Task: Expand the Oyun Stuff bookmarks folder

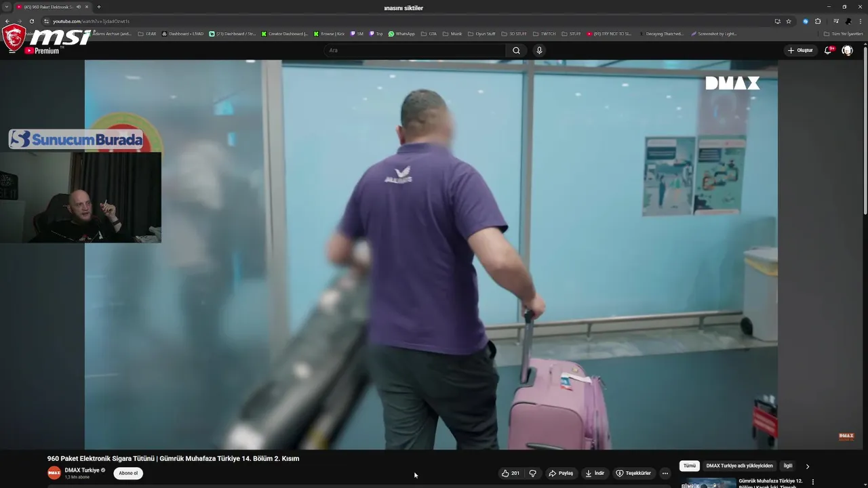Action: click(x=481, y=33)
